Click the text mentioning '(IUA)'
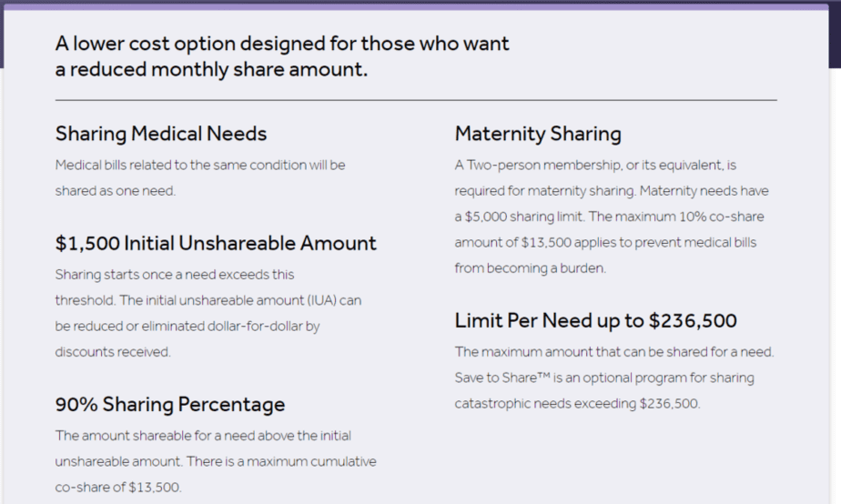This screenshot has height=504, width=841. coord(208,300)
